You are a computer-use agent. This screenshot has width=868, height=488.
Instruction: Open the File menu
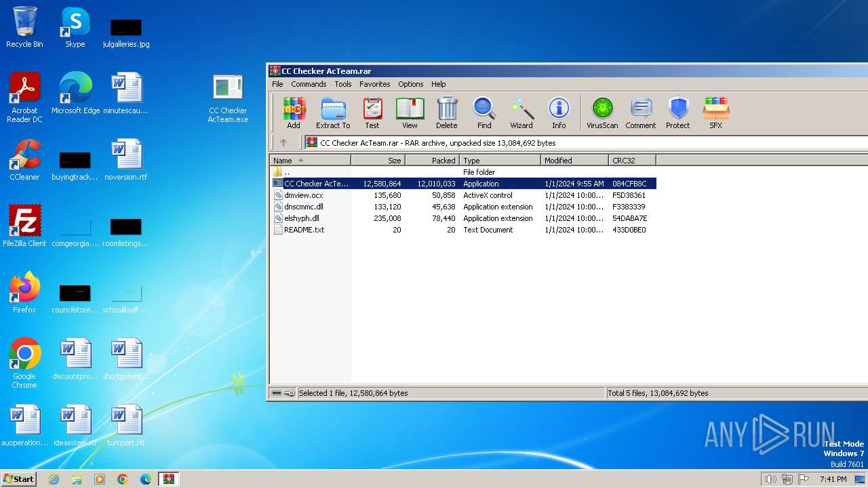point(277,84)
